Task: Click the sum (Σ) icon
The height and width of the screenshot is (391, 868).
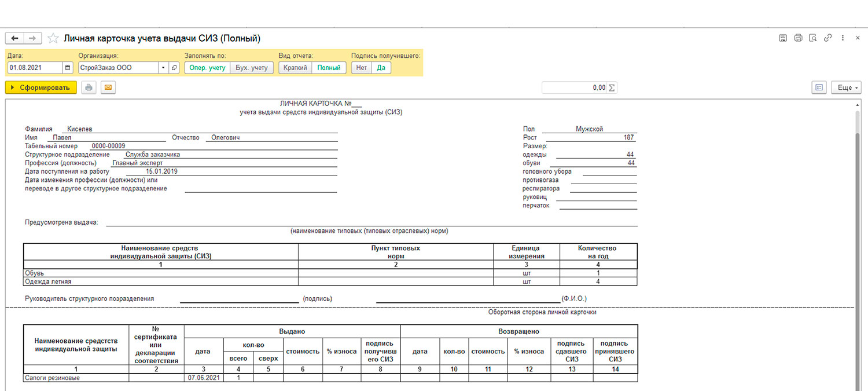Action: [612, 87]
